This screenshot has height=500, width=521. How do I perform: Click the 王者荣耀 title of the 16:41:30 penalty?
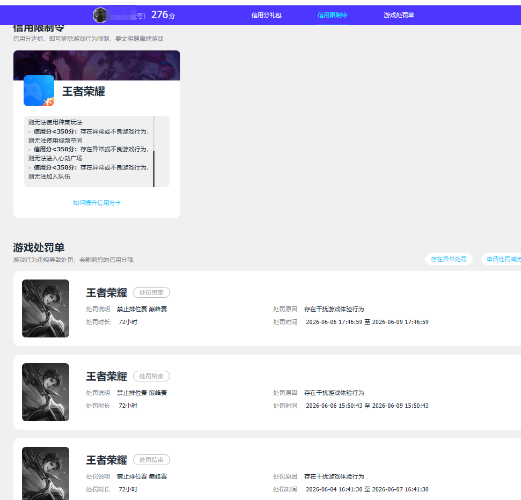pyautogui.click(x=107, y=460)
